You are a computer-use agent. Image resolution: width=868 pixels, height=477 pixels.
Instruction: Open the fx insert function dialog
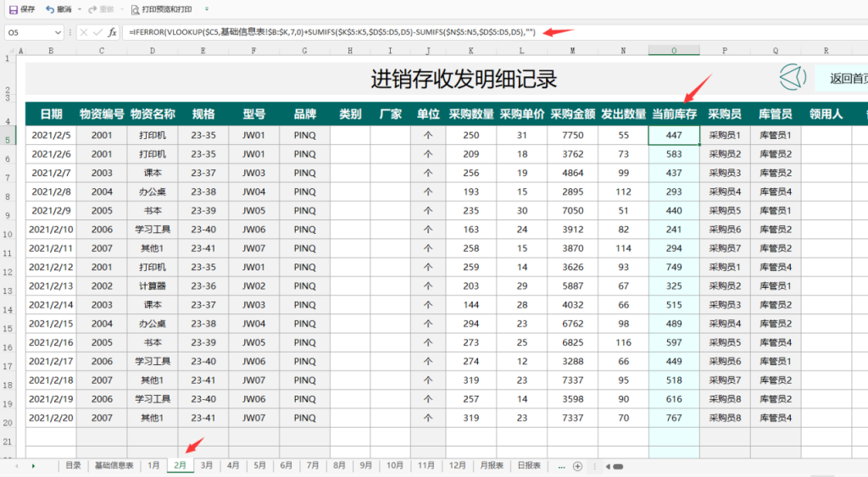click(x=113, y=33)
